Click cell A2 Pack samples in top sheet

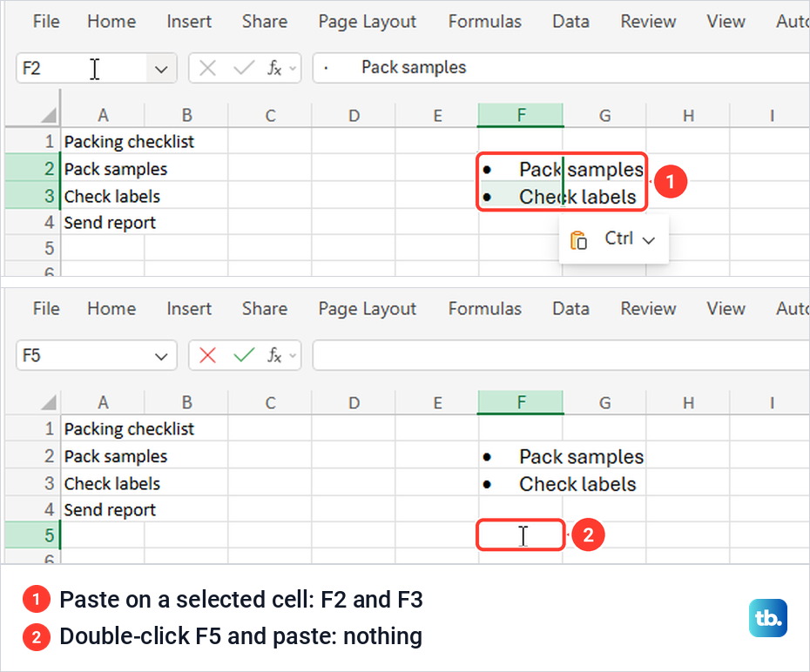(x=103, y=168)
